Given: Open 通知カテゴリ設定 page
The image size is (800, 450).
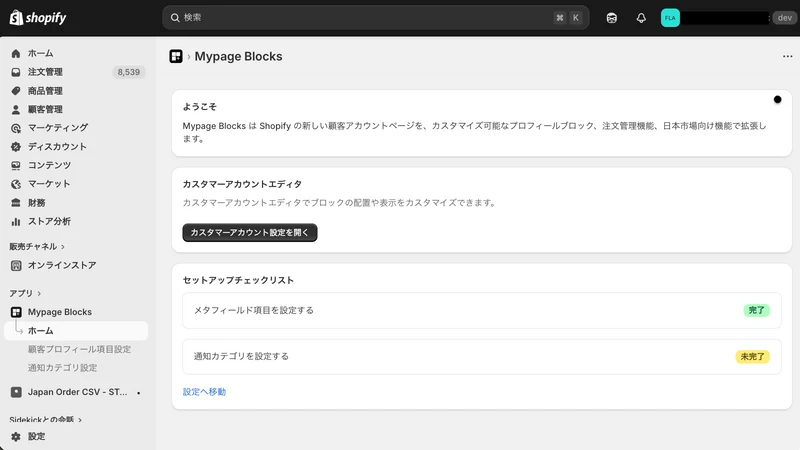Looking at the screenshot, I should pos(62,368).
